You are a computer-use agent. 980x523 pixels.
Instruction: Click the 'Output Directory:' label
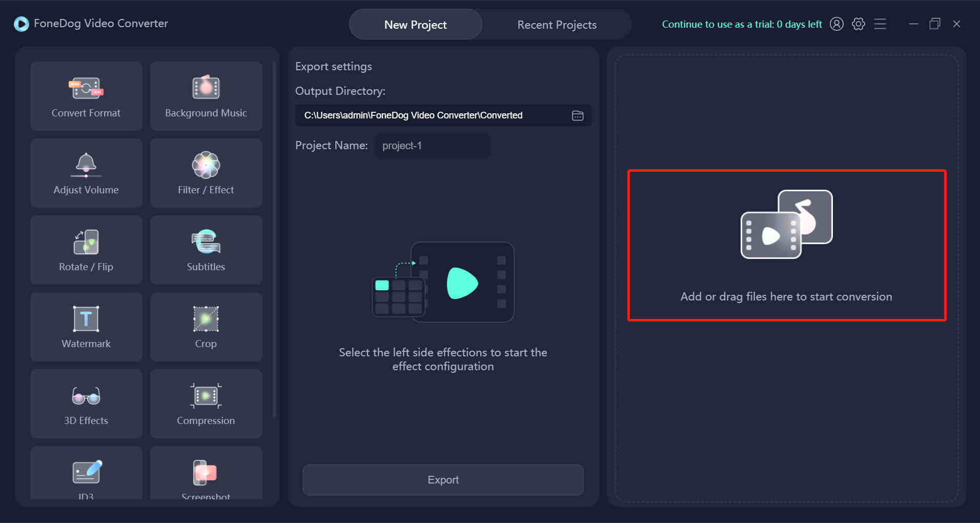(x=340, y=91)
